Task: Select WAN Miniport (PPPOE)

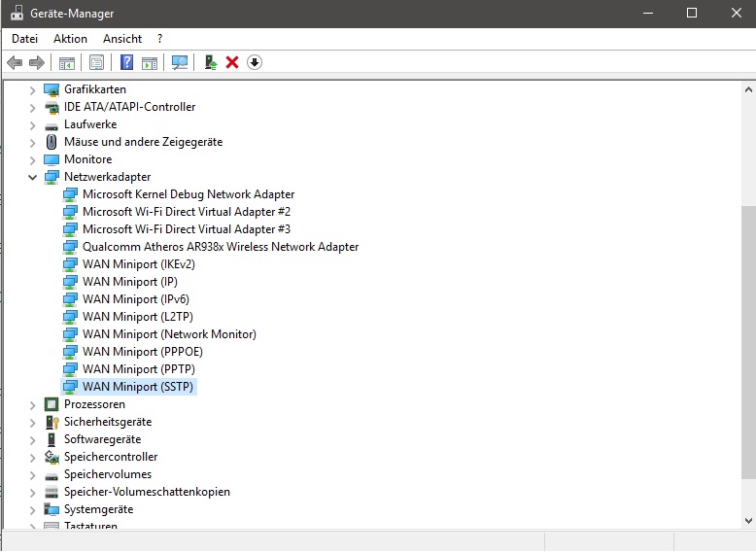Action: [x=143, y=352]
